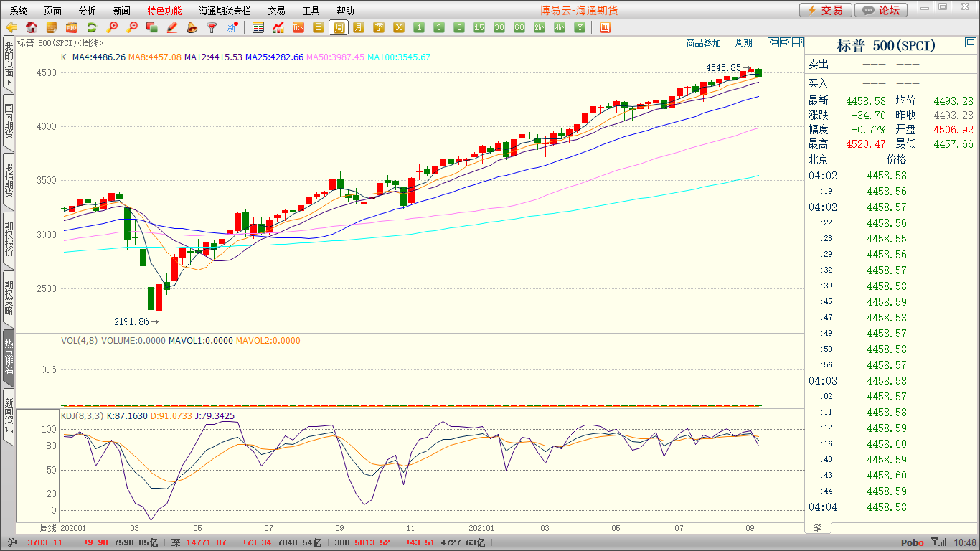Open the yellow list toolbar icon
980x551 pixels.
(x=52, y=27)
